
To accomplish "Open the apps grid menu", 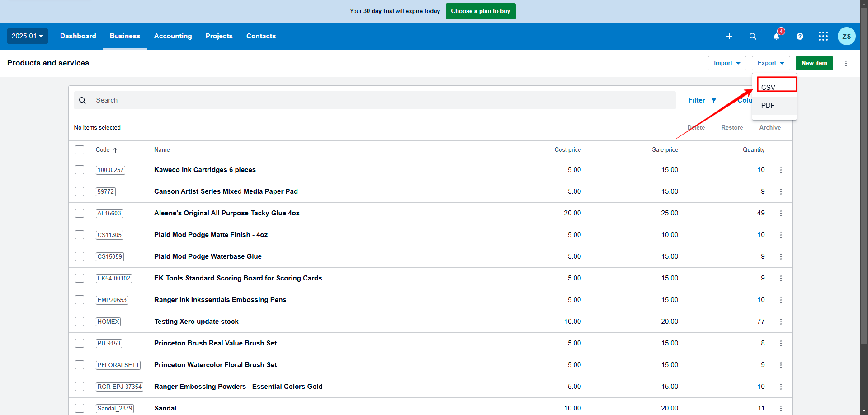I will pos(823,36).
